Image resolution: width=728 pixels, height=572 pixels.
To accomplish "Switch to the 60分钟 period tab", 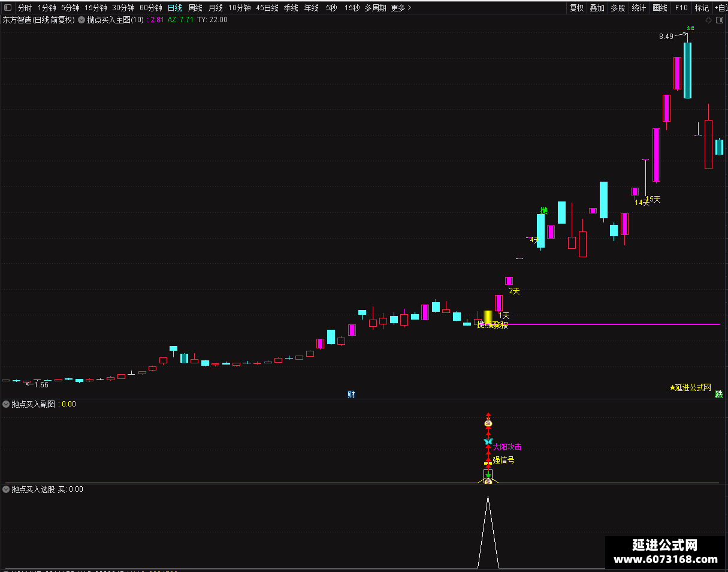I will coord(151,8).
